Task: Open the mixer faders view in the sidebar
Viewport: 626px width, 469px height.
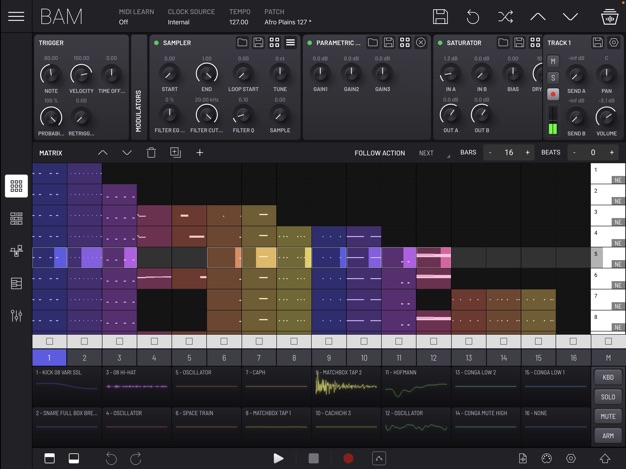Action: click(16, 316)
